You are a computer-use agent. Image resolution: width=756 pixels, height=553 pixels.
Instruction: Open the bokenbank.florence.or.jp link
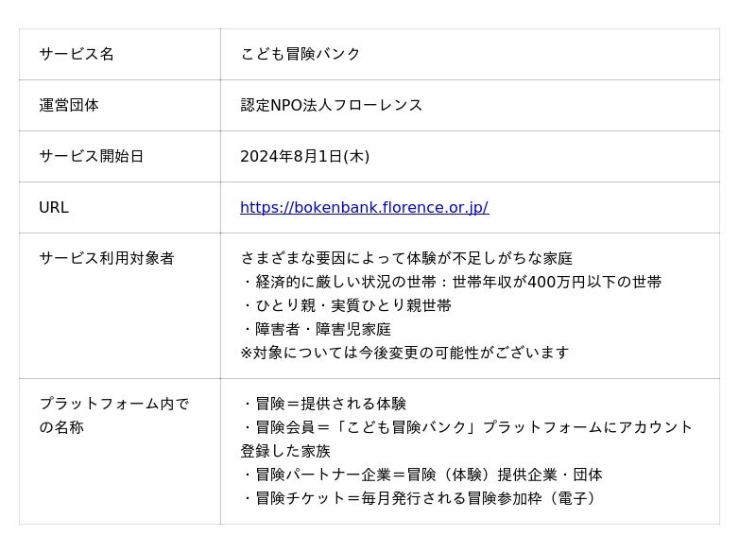tap(364, 207)
